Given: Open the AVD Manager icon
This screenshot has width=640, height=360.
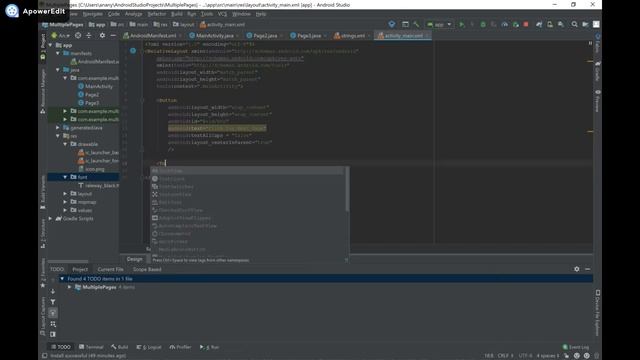Looking at the screenshot, I should (x=550, y=24).
